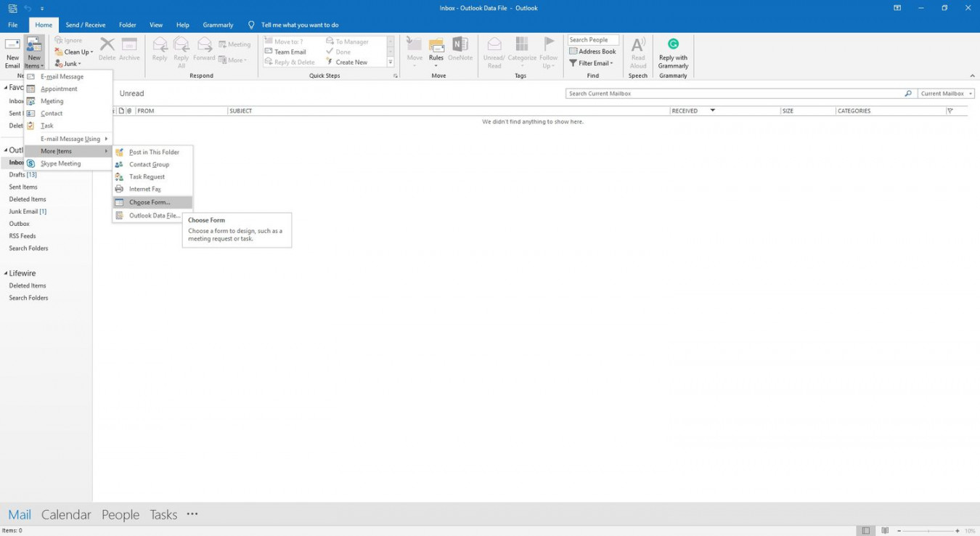Viewport: 980px width, 536px height.
Task: Click the zoom slider in status bar
Action: 928,531
